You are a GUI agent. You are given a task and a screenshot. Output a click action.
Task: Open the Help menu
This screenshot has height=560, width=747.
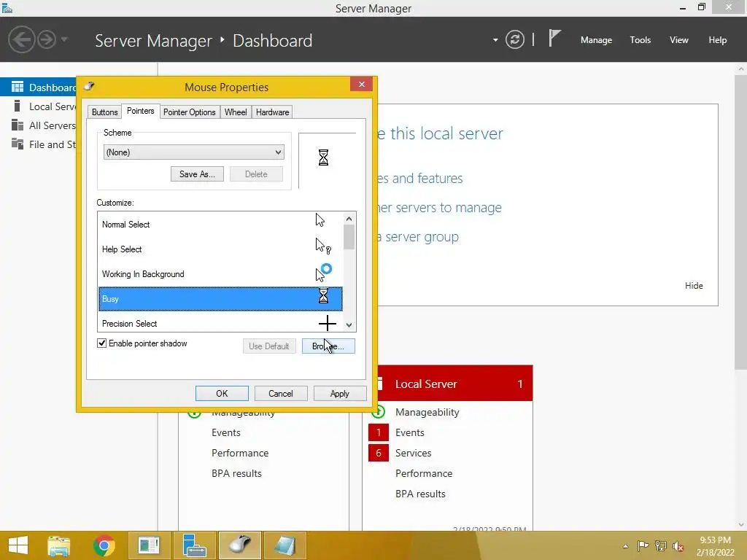[x=718, y=40]
